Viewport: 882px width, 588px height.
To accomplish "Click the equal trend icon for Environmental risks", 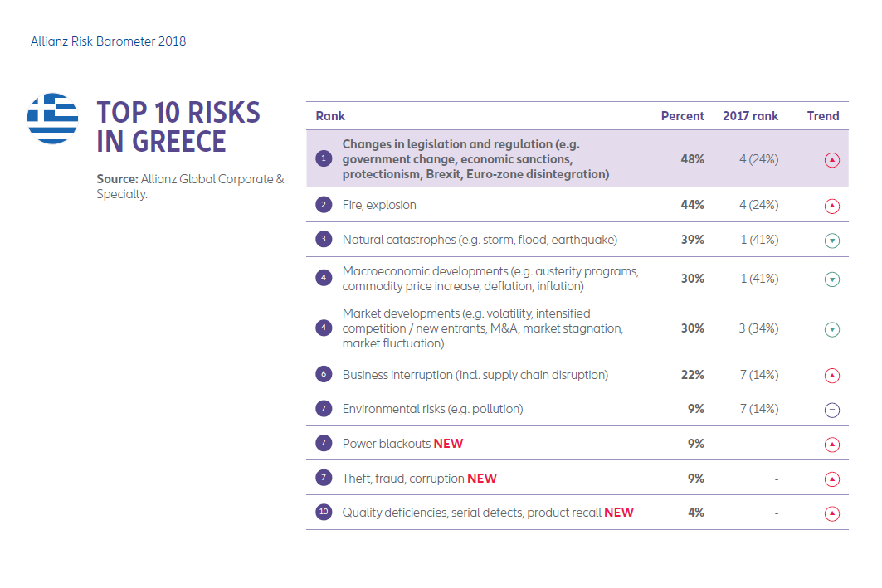I will tap(832, 410).
